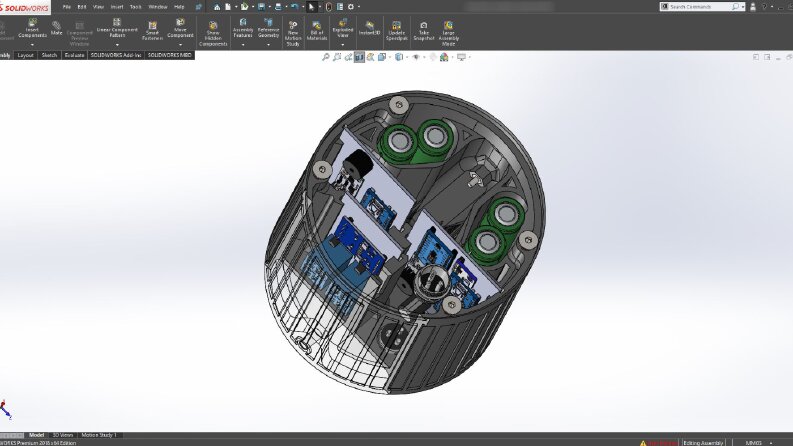Click Take Snapshot tool
This screenshot has width=793, height=446.
click(424, 31)
